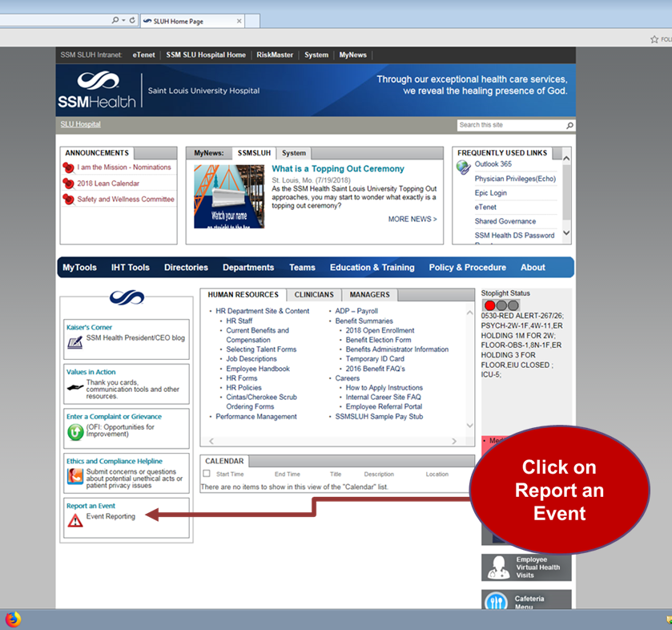Click left arrow of Human Resources horizontal scrollbar
The height and width of the screenshot is (630, 672).
[x=211, y=441]
